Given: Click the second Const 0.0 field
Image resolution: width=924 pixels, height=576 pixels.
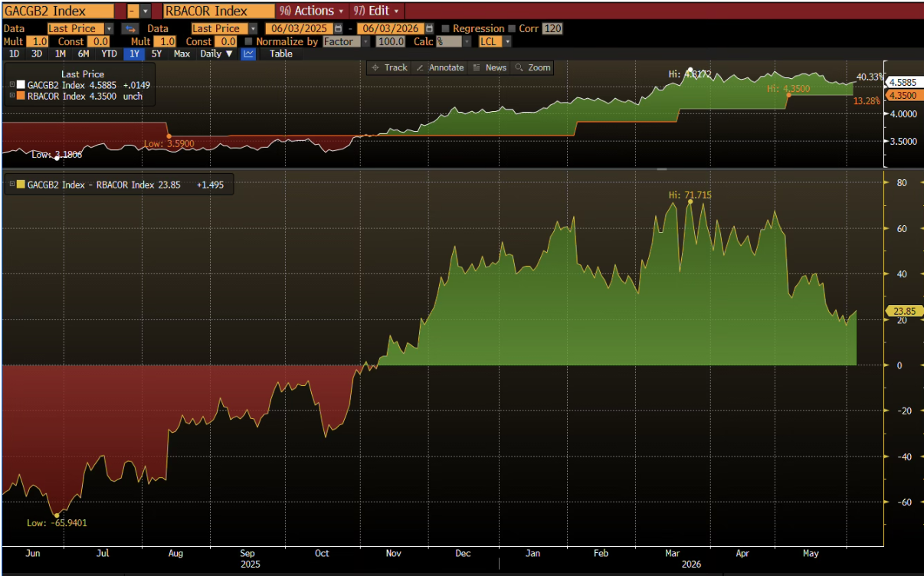Looking at the screenshot, I should click(227, 41).
